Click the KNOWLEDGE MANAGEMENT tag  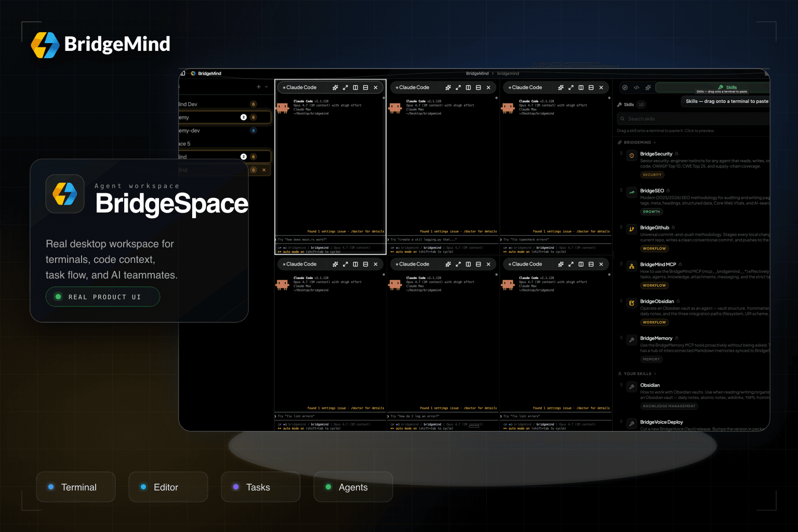click(x=669, y=406)
